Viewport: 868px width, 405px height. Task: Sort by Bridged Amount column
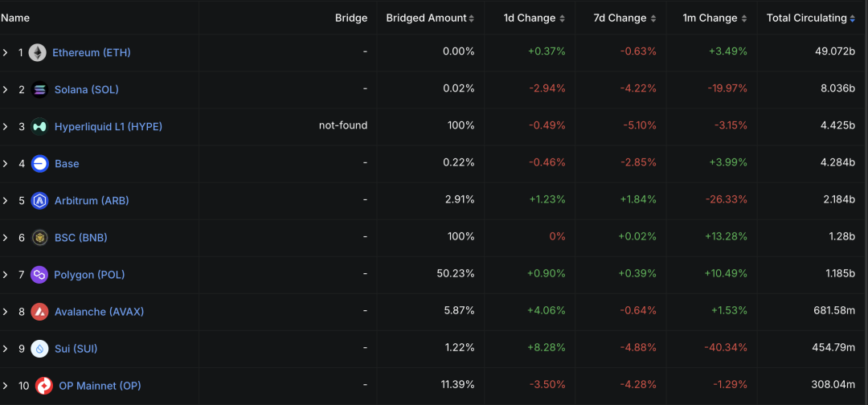pyautogui.click(x=429, y=18)
